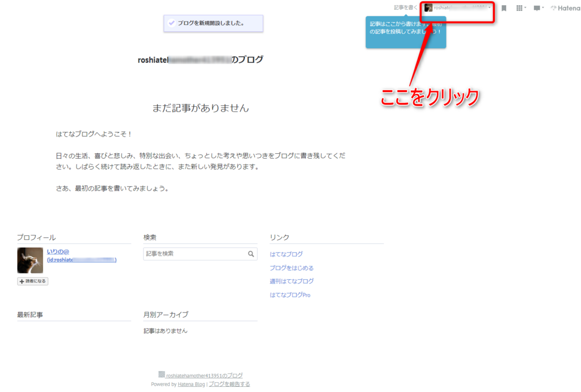The image size is (581, 392).
Task: Click the Hatena Bookmark icon in top bar
Action: 504,8
